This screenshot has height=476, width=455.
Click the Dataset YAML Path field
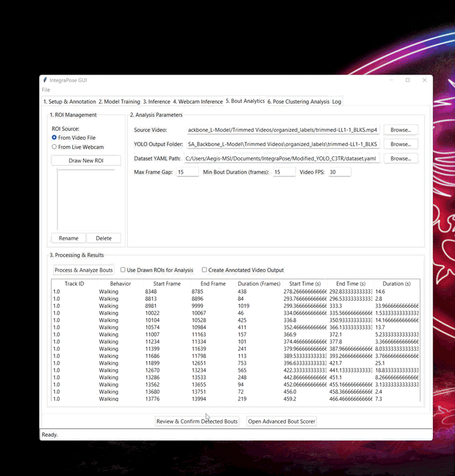(282, 159)
